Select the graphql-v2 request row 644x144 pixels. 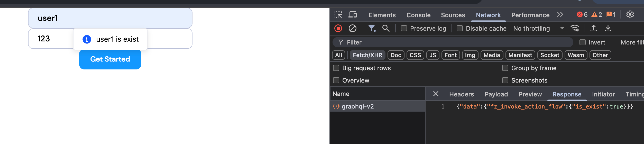358,106
